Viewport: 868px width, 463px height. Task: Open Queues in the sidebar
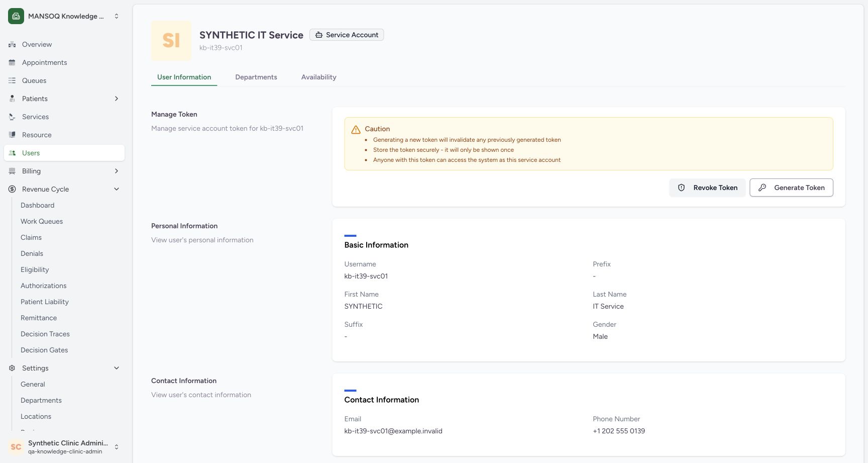(x=64, y=80)
